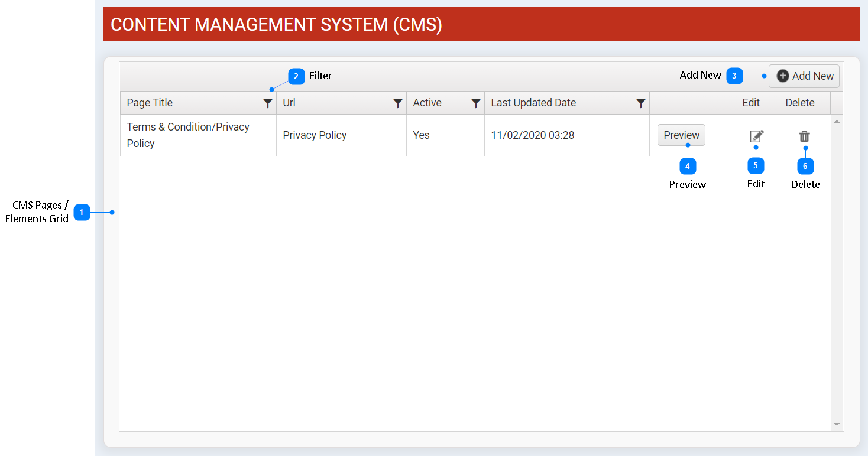The width and height of the screenshot is (868, 456).
Task: Sort by the Page Title column header
Action: point(150,103)
